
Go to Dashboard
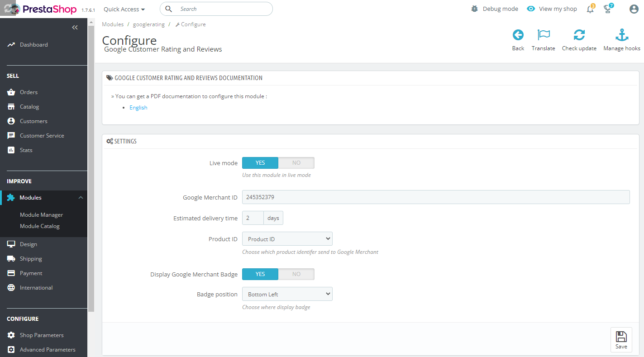pos(33,44)
